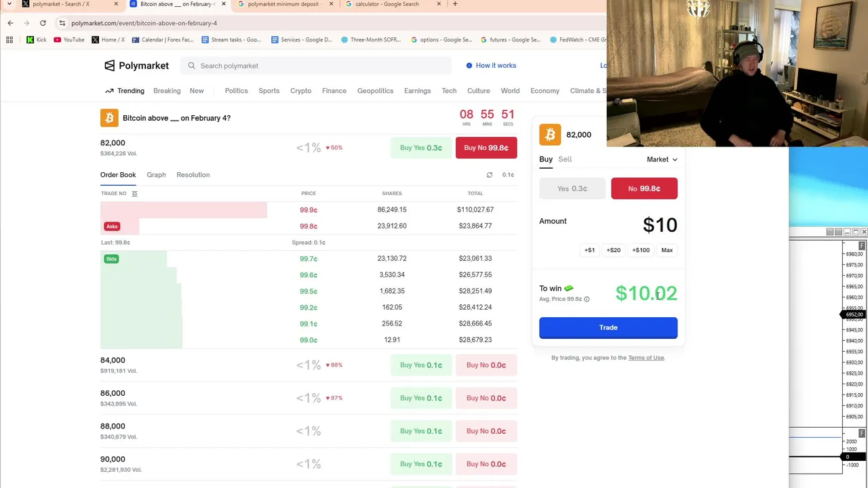Screen dimensions: 868x488
Task: Add $100 to amount
Action: [x=641, y=250]
